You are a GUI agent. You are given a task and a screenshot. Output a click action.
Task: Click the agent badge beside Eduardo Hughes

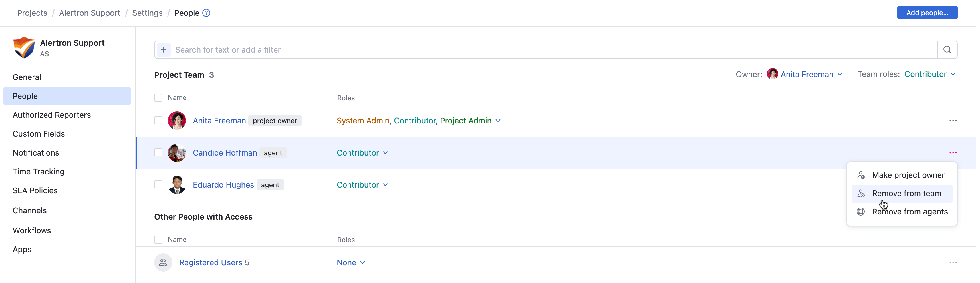(x=270, y=185)
